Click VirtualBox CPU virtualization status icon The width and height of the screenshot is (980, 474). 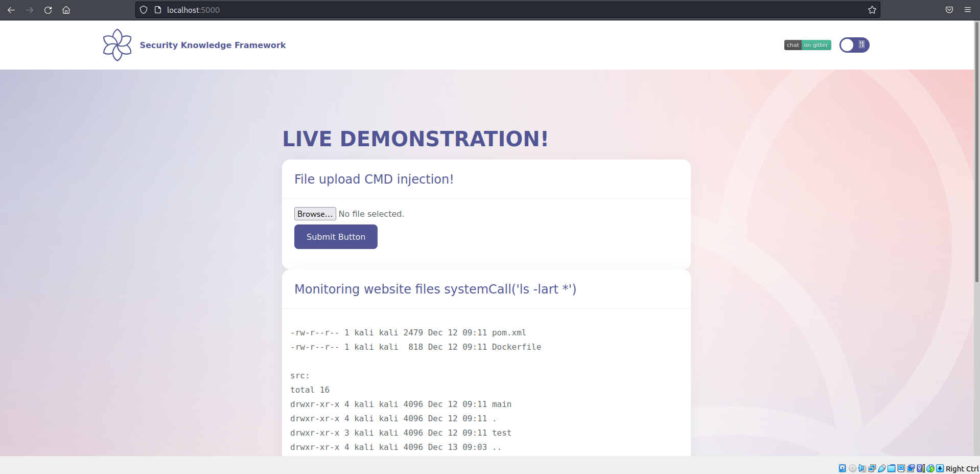click(921, 468)
